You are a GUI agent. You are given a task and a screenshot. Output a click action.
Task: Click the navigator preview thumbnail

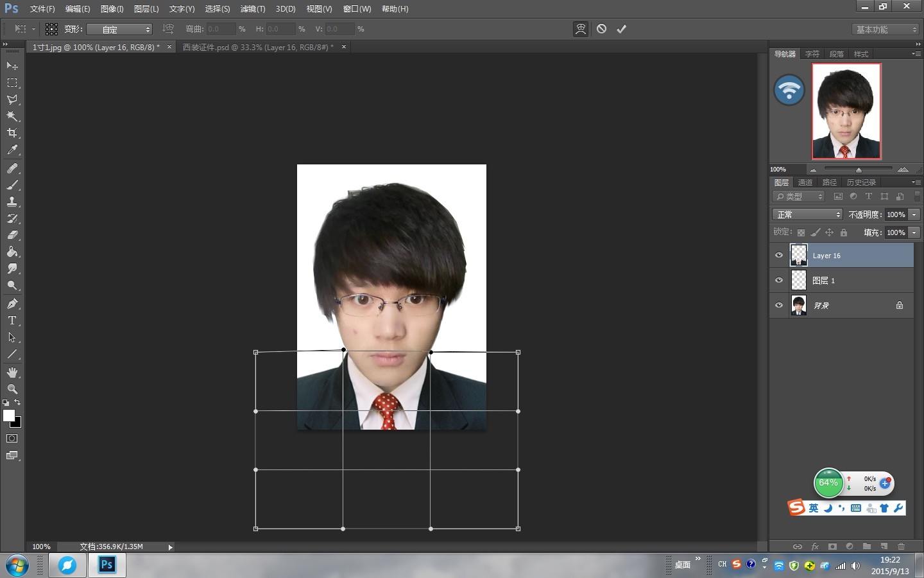(846, 111)
